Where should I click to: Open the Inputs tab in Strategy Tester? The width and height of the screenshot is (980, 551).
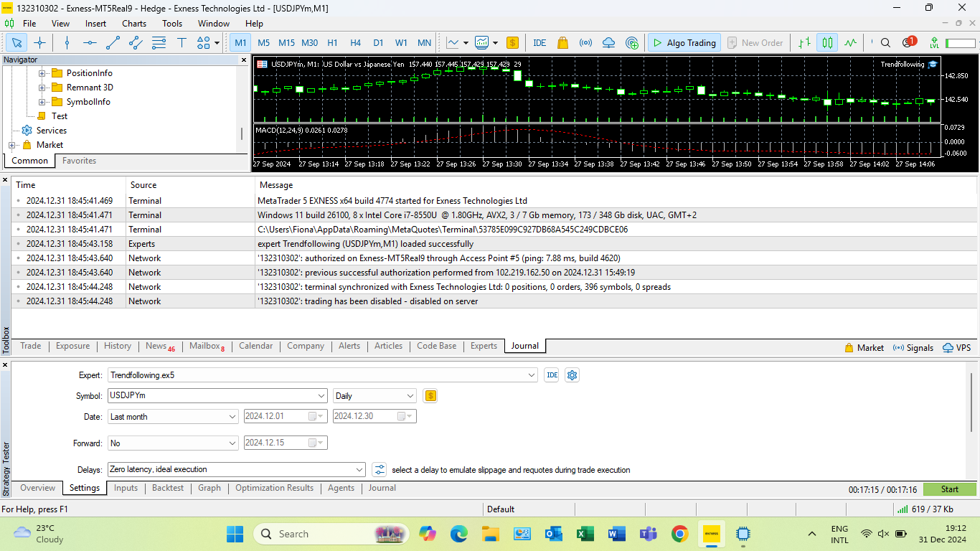click(126, 488)
